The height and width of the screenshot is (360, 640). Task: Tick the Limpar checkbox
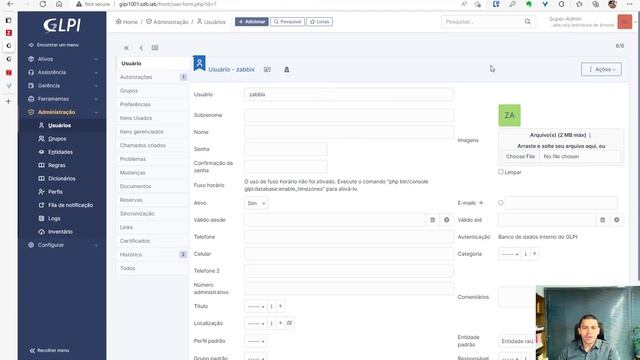501,172
